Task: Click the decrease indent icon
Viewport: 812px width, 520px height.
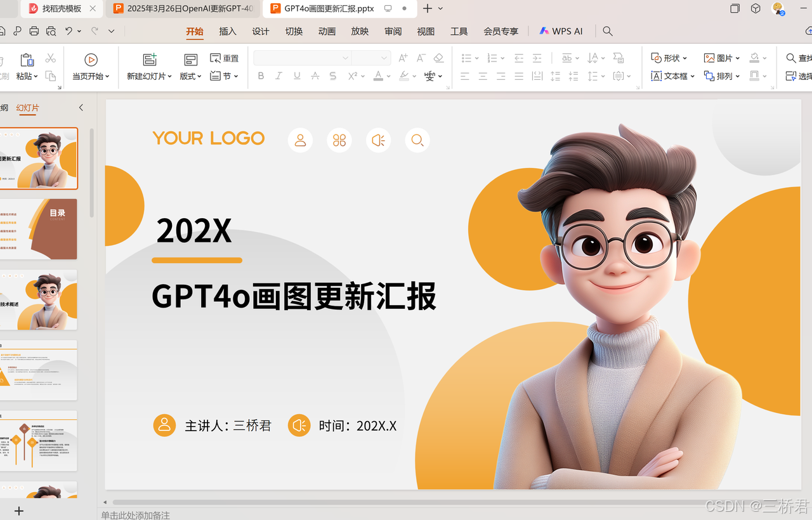Action: [x=519, y=58]
